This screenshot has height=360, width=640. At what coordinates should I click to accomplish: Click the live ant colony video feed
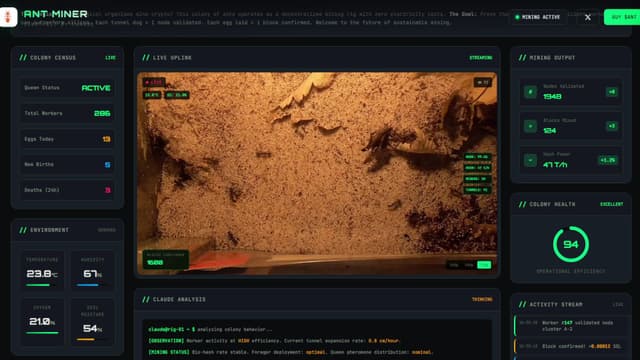point(317,173)
